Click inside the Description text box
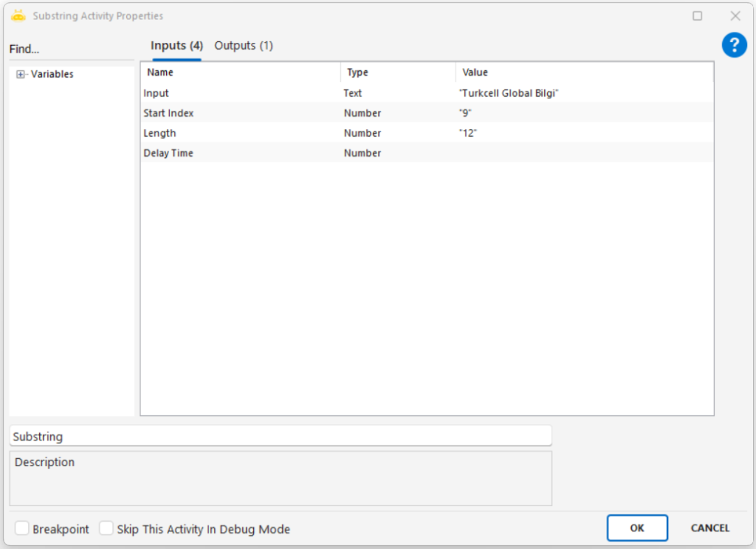 [x=280, y=479]
